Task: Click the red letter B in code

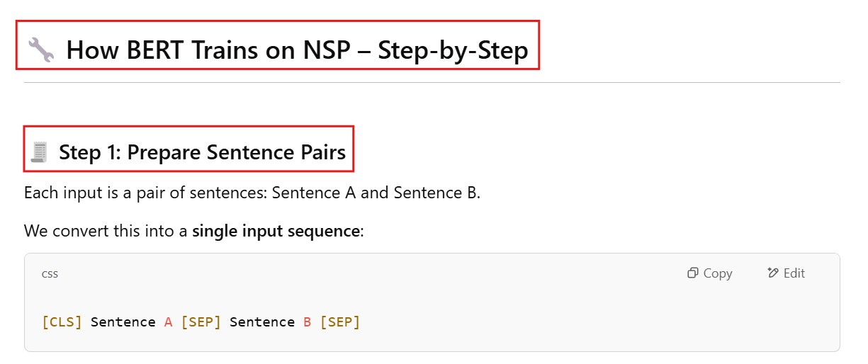Action: 307,322
